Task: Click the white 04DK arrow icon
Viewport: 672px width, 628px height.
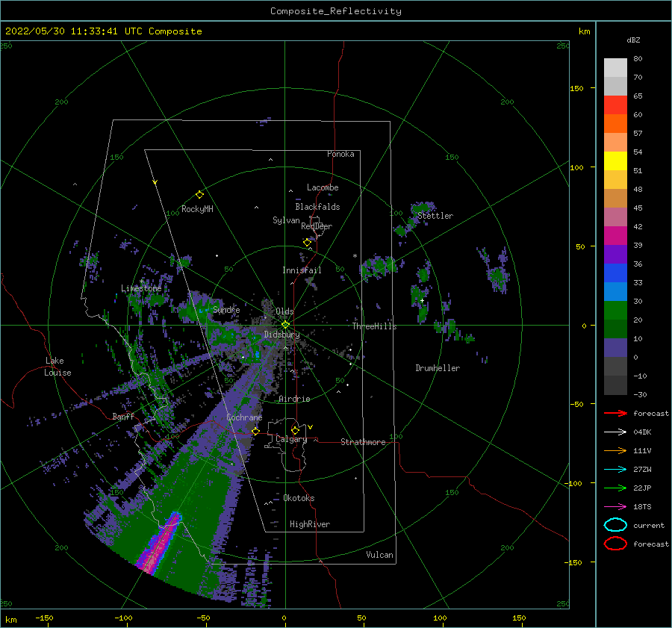Action: [x=615, y=432]
